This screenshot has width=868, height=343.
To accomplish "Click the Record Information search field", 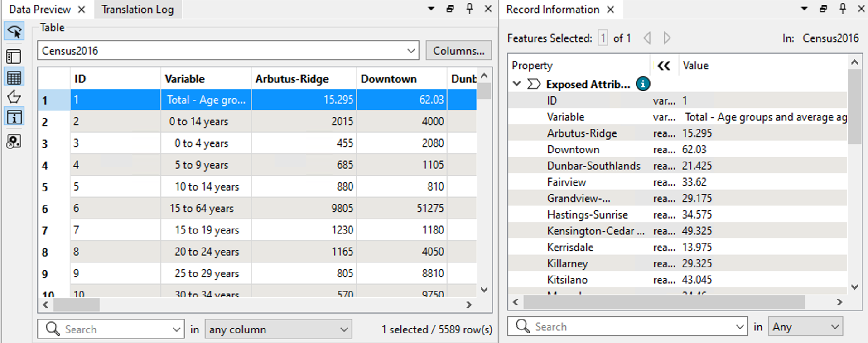I will [x=627, y=327].
